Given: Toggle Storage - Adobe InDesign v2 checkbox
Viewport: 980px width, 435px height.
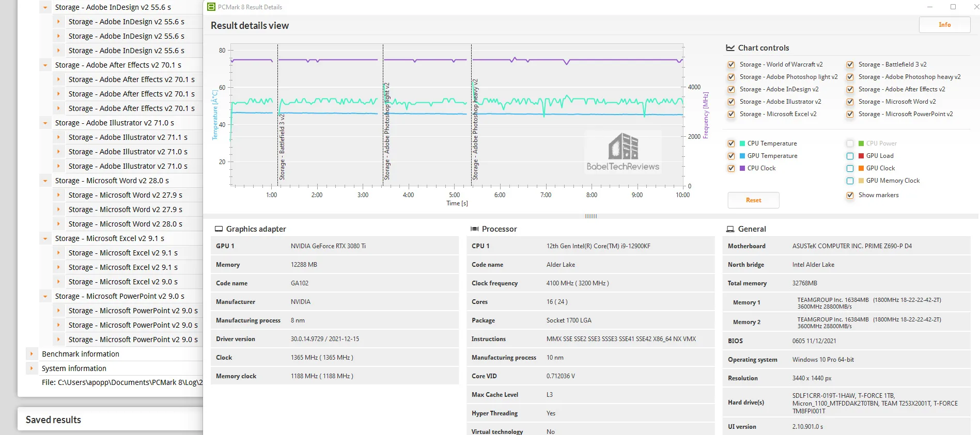Looking at the screenshot, I should (731, 89).
